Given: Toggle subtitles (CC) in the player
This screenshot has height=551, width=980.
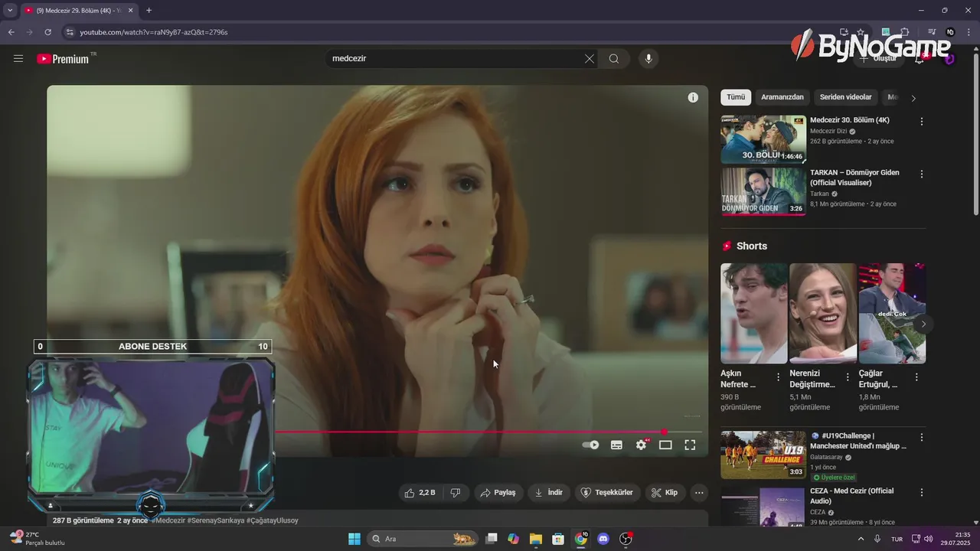Looking at the screenshot, I should (x=616, y=445).
